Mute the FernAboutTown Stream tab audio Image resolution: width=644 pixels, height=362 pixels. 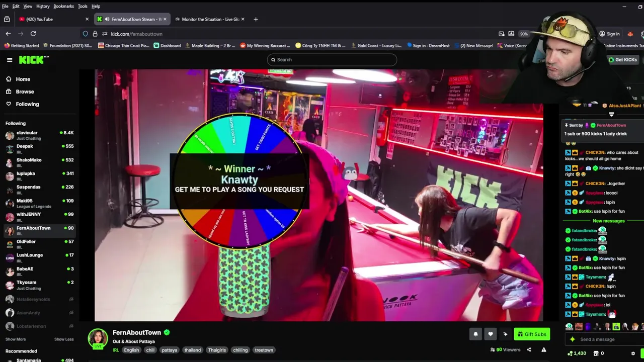tap(107, 19)
